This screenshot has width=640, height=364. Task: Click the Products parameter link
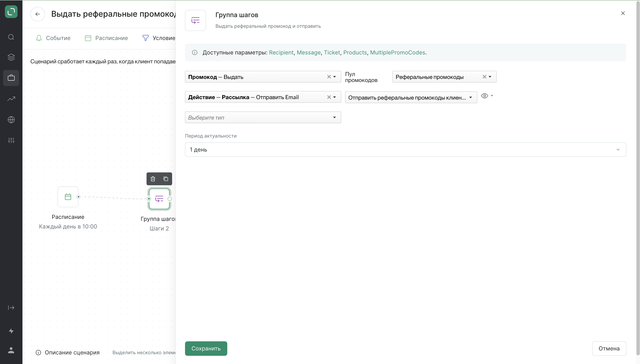355,52
